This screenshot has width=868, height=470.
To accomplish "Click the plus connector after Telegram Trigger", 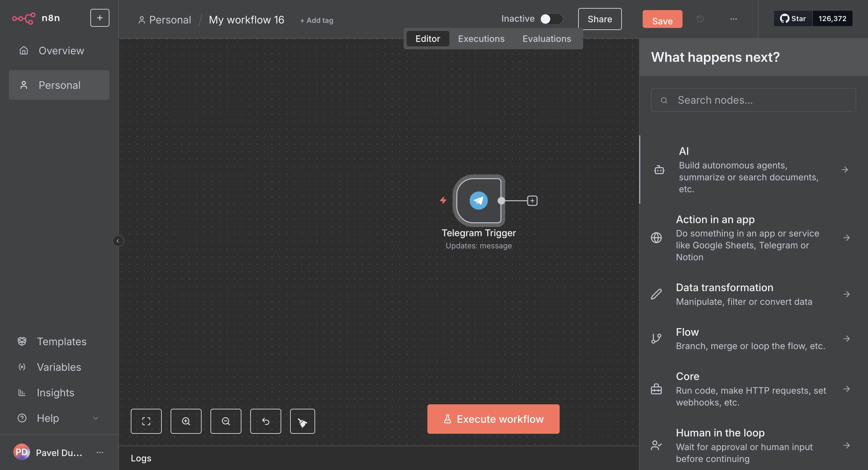I will [532, 201].
